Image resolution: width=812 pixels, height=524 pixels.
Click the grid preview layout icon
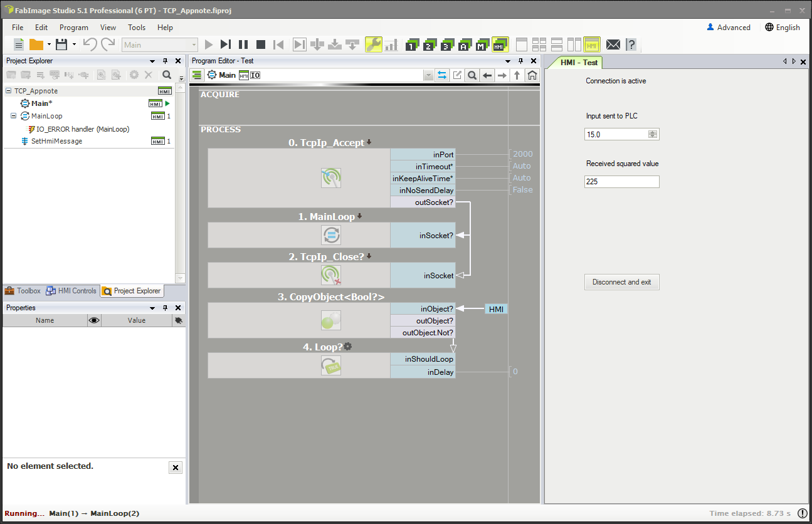(539, 45)
